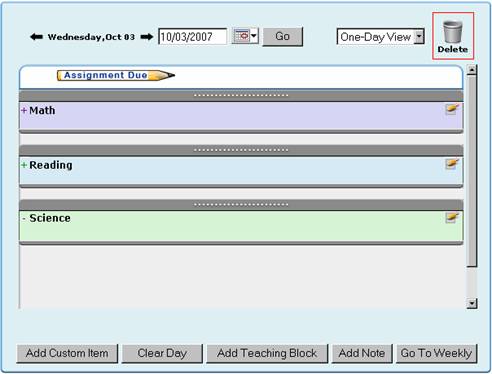Click the Math block title
The width and height of the screenshot is (492, 374).
(x=42, y=110)
